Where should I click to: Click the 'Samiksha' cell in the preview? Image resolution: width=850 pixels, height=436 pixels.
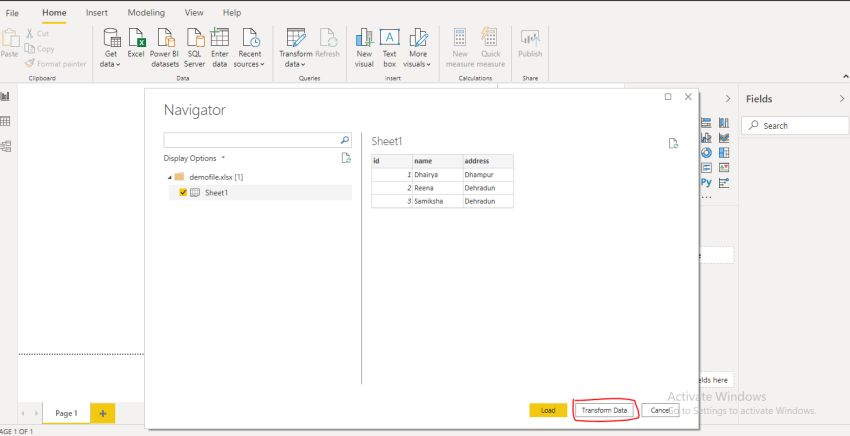coord(437,201)
